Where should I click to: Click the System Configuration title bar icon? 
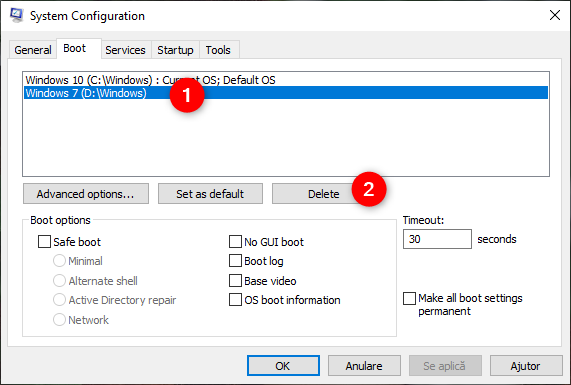[16, 15]
